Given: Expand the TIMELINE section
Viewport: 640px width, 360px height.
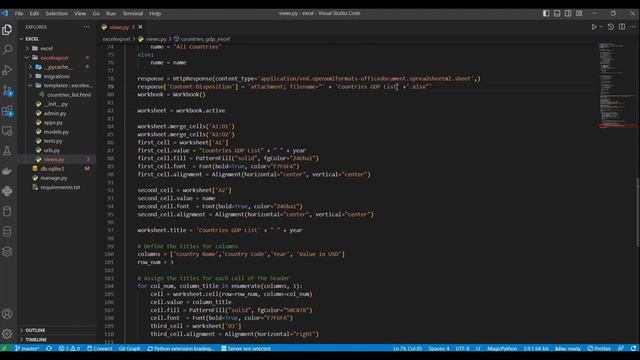Looking at the screenshot, I should pyautogui.click(x=36, y=340).
